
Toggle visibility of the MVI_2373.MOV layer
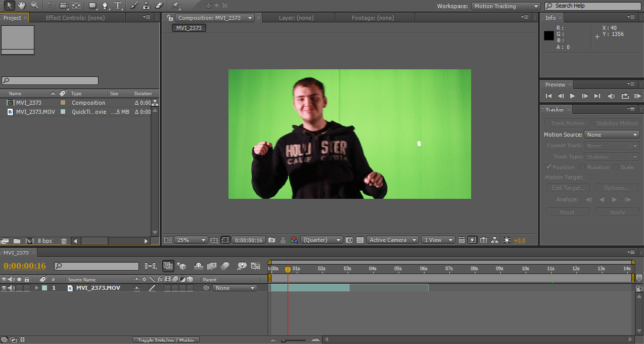(x=4, y=287)
